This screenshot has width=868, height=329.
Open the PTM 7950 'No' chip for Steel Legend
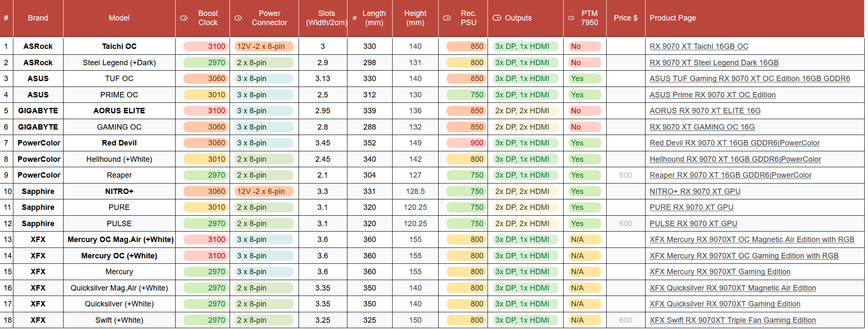pos(585,63)
